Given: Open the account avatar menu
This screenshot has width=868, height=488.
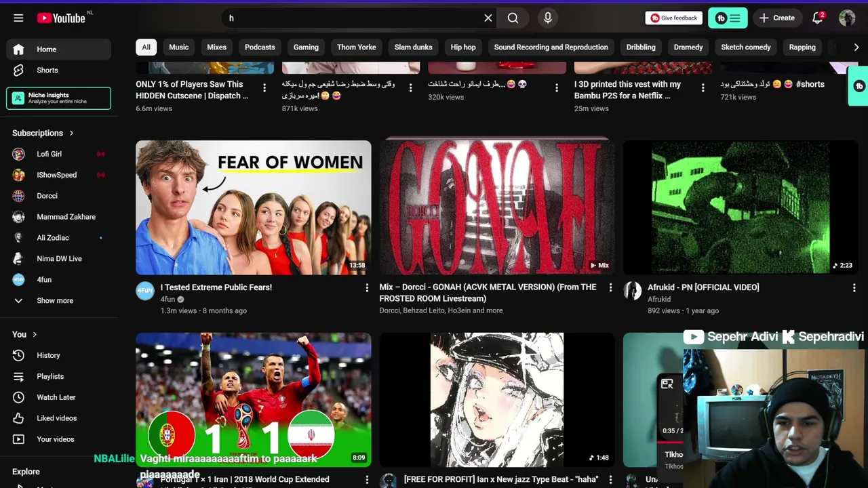Looking at the screenshot, I should click(847, 18).
